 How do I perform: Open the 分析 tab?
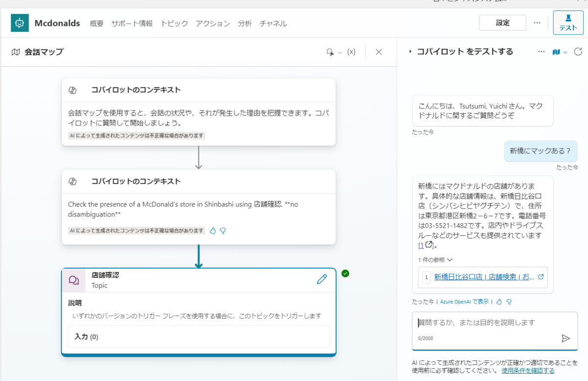(245, 23)
